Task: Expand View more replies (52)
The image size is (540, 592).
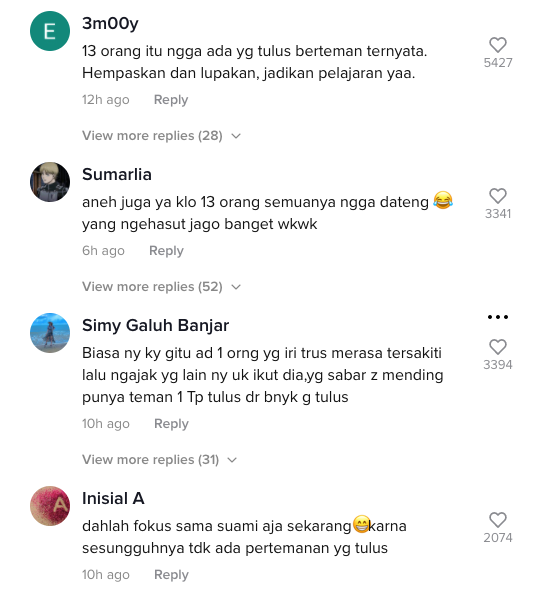Action: 161,287
